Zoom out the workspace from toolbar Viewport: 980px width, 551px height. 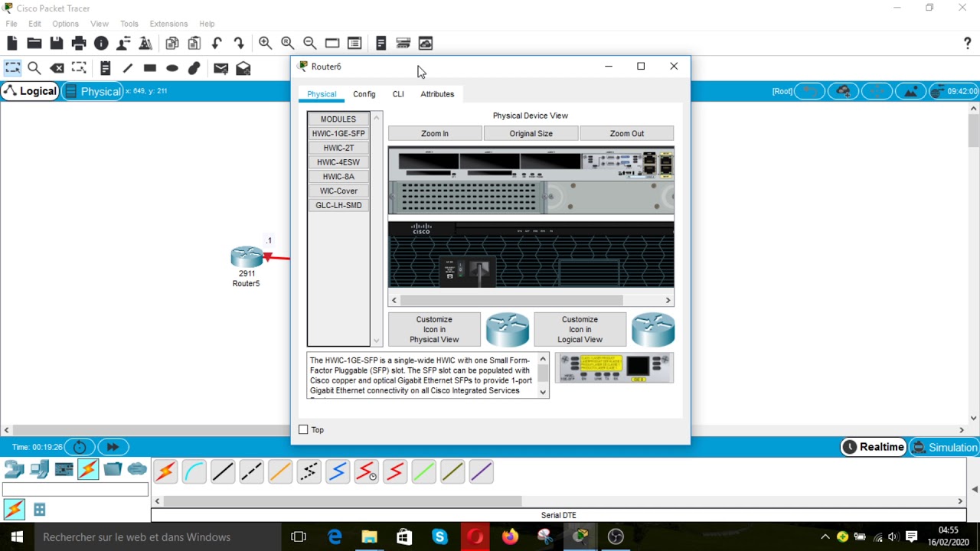click(309, 44)
